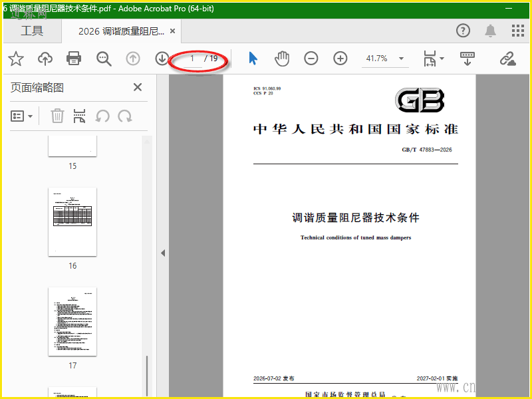
Task: Go to next page arrow
Action: (162, 59)
